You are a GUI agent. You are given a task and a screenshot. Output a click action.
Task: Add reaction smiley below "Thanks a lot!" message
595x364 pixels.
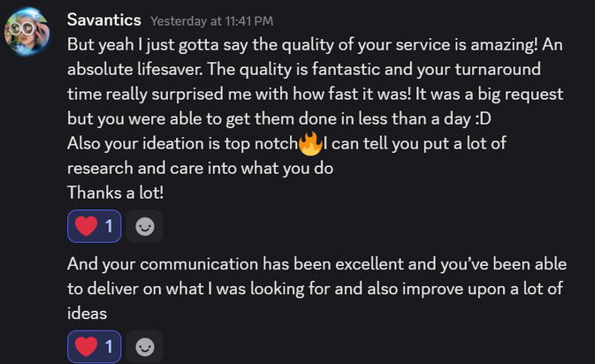pos(144,227)
